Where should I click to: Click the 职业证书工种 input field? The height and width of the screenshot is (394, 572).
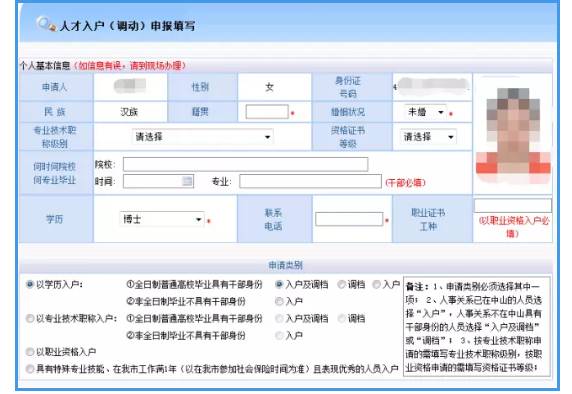[513, 206]
